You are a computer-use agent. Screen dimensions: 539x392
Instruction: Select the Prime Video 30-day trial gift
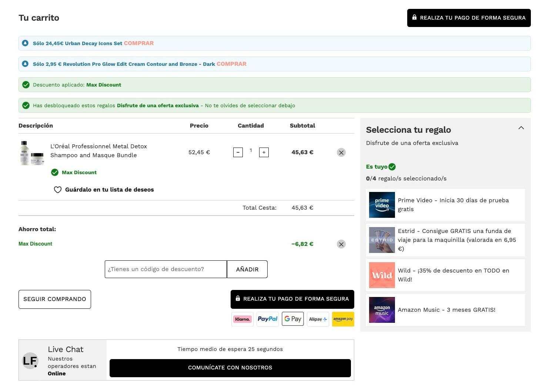445,205
